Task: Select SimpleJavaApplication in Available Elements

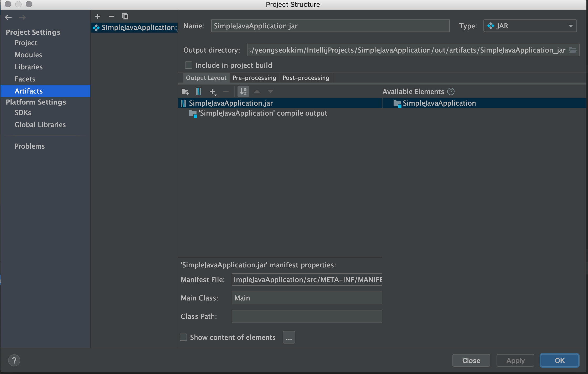Action: point(439,103)
